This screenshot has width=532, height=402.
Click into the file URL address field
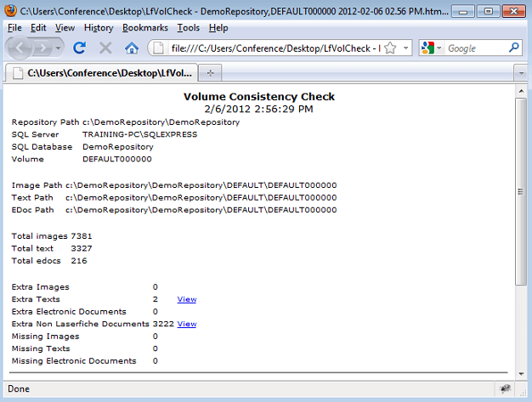click(276, 48)
